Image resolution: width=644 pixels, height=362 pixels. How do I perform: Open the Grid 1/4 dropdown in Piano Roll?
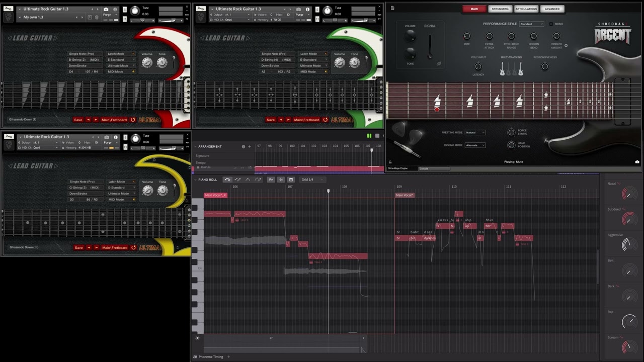[x=313, y=179]
